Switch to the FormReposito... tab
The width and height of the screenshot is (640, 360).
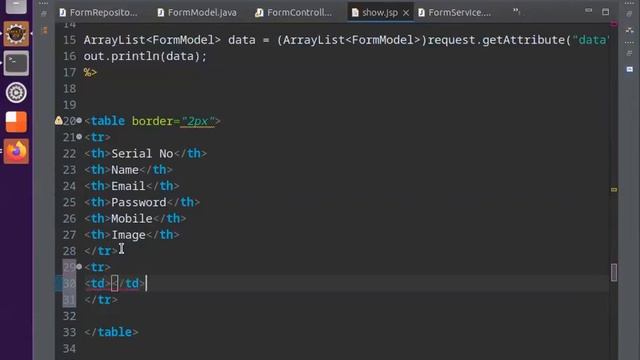pos(99,13)
